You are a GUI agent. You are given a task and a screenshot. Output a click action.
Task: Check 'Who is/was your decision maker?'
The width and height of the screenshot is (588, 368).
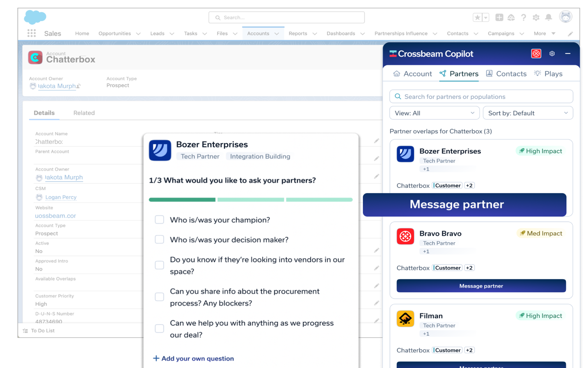click(159, 239)
